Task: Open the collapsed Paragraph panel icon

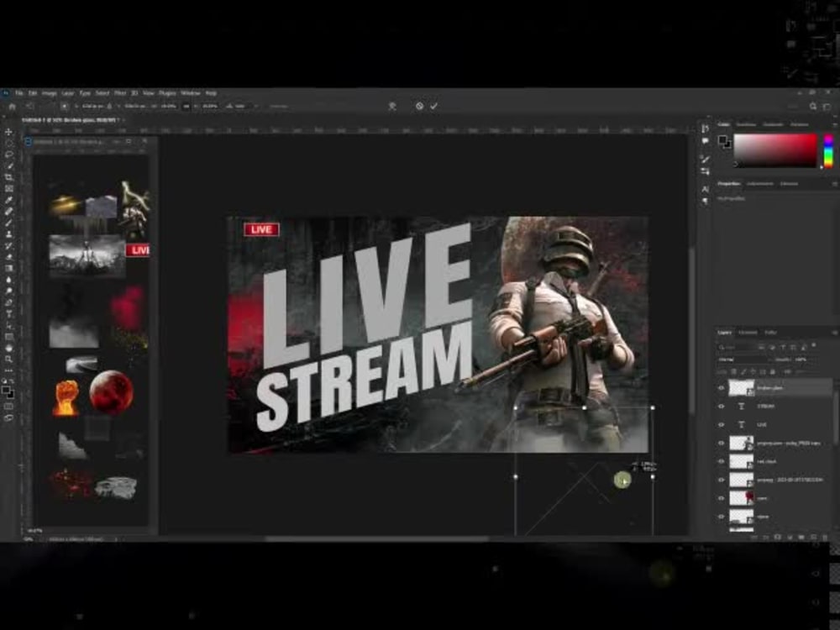Action: click(705, 201)
